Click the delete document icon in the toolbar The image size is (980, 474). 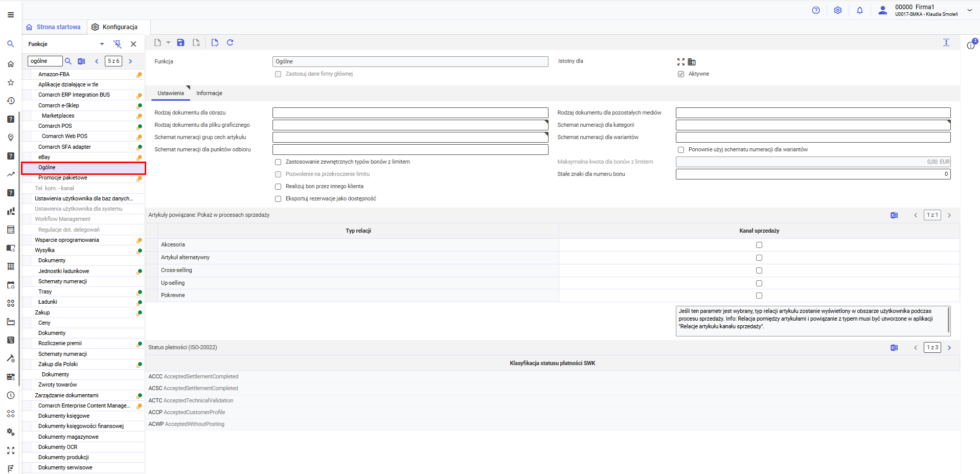196,42
